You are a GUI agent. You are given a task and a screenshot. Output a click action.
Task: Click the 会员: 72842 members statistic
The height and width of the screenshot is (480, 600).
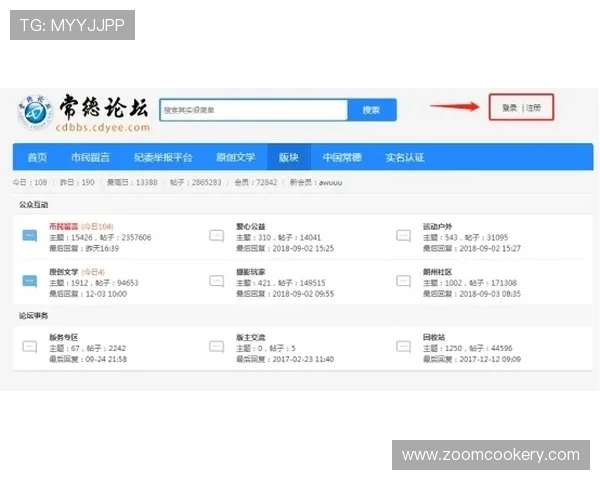tap(256, 182)
